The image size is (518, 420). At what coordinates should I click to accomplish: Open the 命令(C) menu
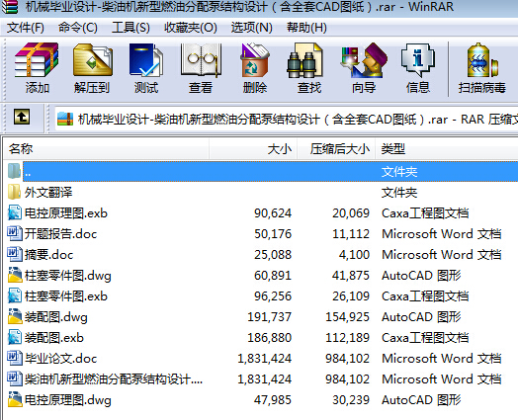point(78,28)
